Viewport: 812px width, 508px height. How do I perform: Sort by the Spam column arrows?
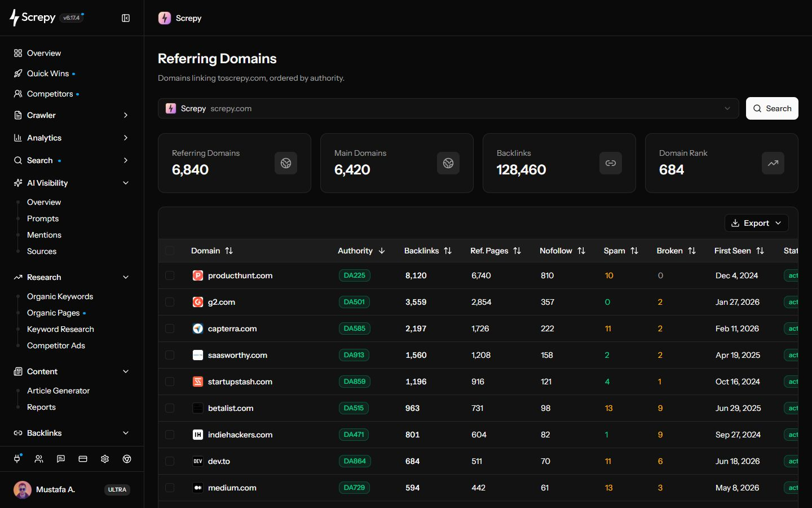coord(634,251)
